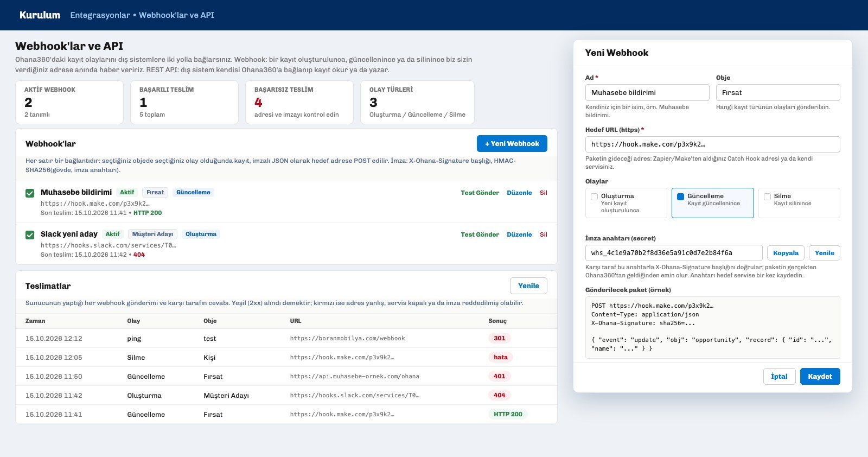Click the Zaman column header
The image size is (868, 457).
pyautogui.click(x=35, y=321)
